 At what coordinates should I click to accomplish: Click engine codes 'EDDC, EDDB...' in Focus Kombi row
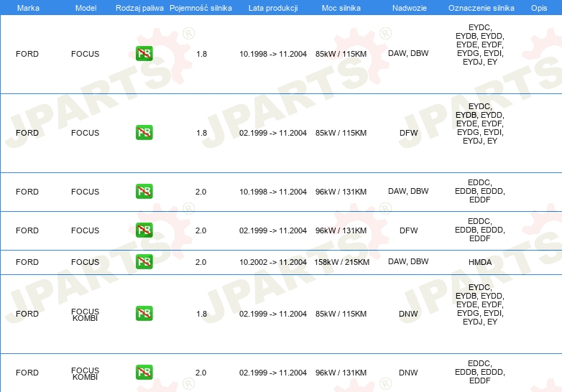[480, 372]
